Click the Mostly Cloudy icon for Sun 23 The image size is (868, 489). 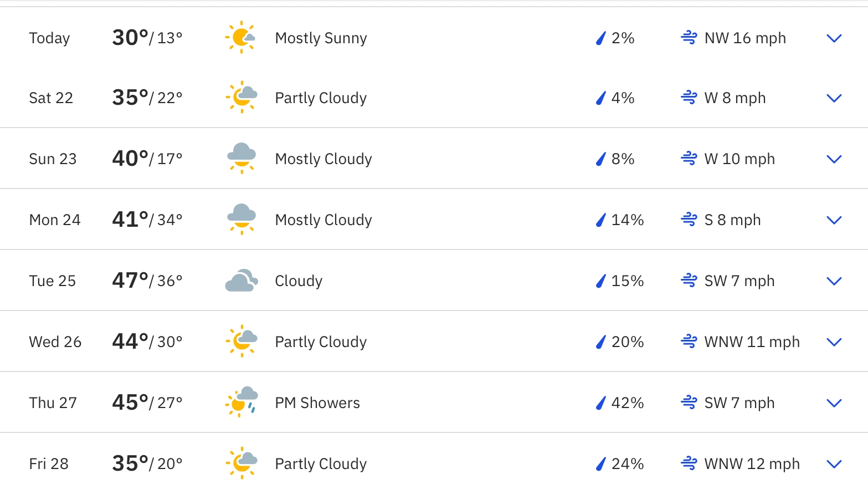[242, 158]
